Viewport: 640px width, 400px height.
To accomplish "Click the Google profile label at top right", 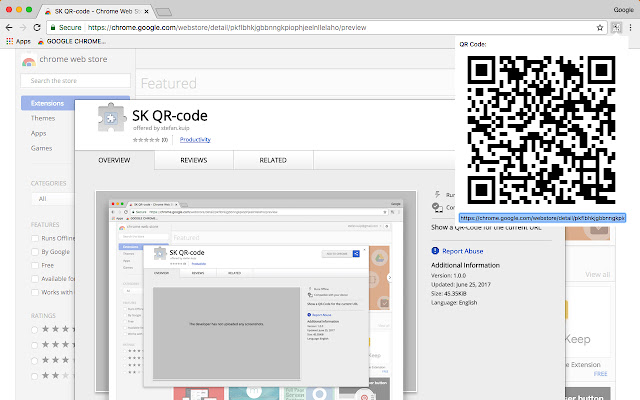I will (623, 10).
